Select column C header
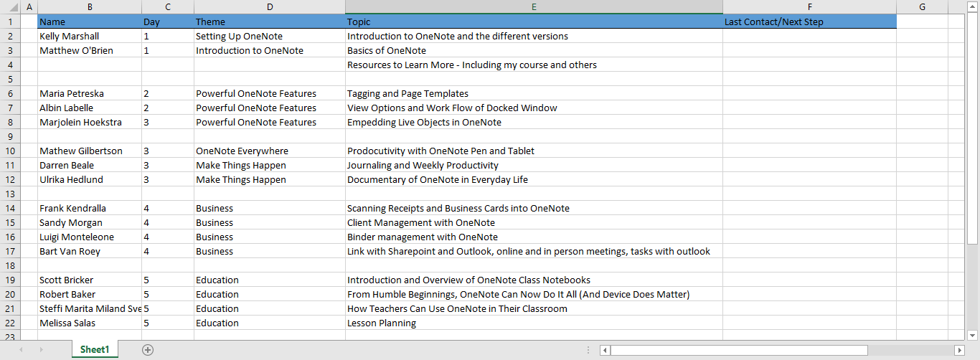980x360 pixels. point(168,7)
